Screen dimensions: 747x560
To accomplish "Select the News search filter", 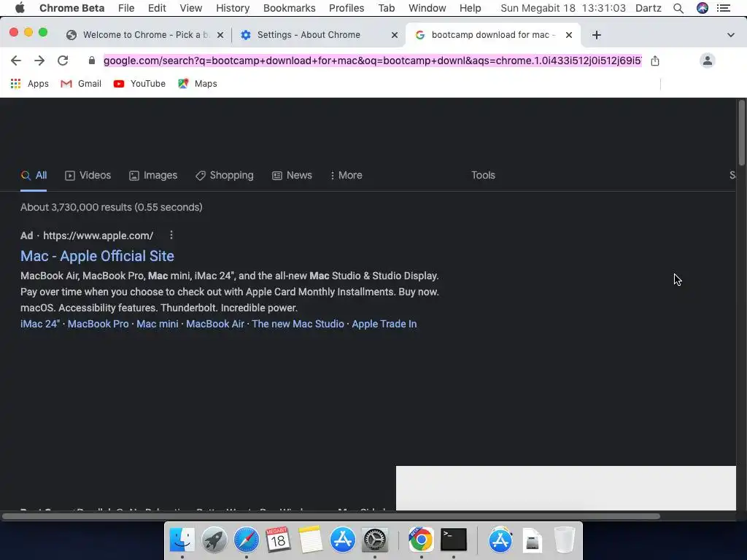I will [x=292, y=175].
